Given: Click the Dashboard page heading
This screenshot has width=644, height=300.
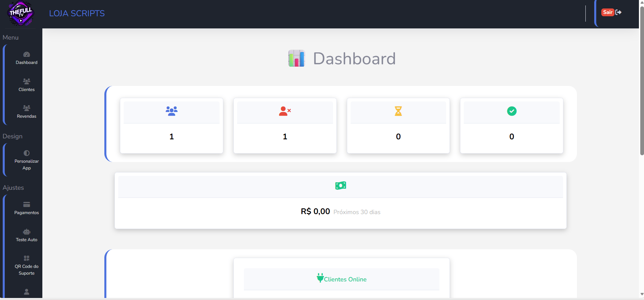Looking at the screenshot, I should click(x=354, y=59).
